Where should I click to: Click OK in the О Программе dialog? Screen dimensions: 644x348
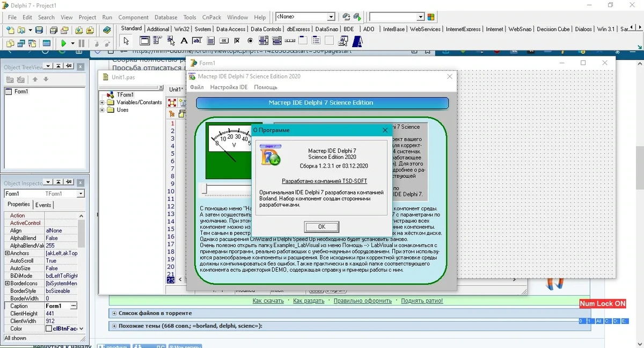tap(321, 226)
